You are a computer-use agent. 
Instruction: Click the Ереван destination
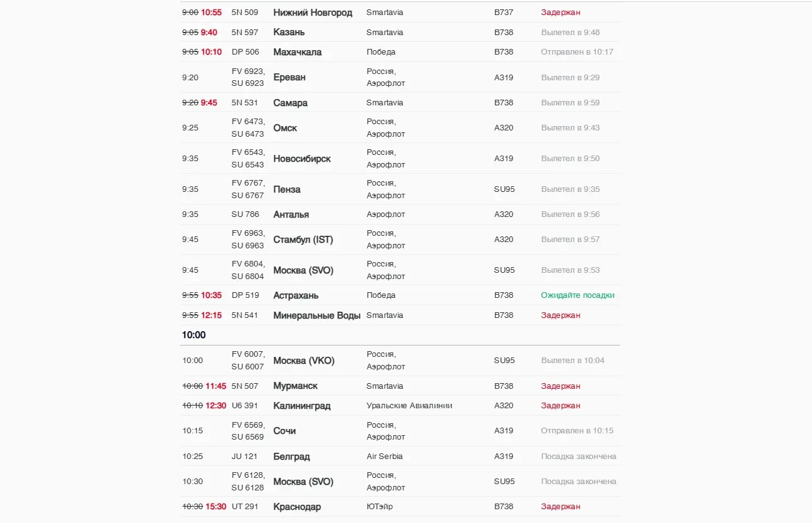(x=289, y=77)
